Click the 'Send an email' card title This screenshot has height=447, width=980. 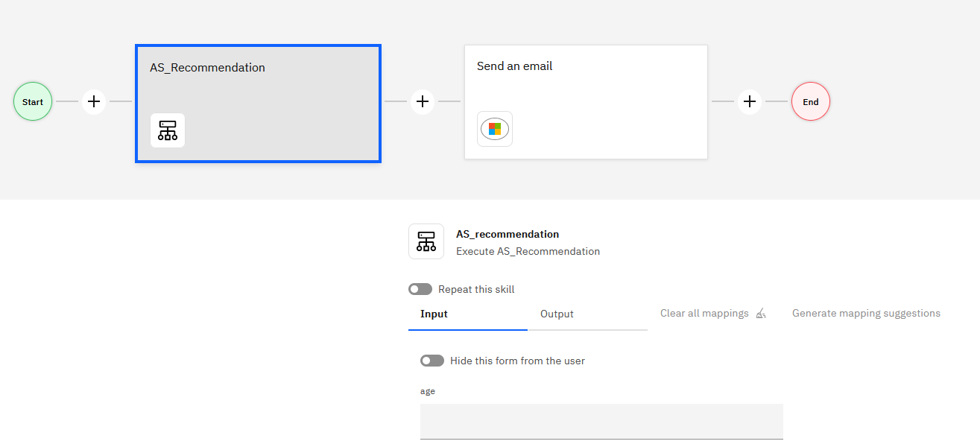(x=515, y=66)
